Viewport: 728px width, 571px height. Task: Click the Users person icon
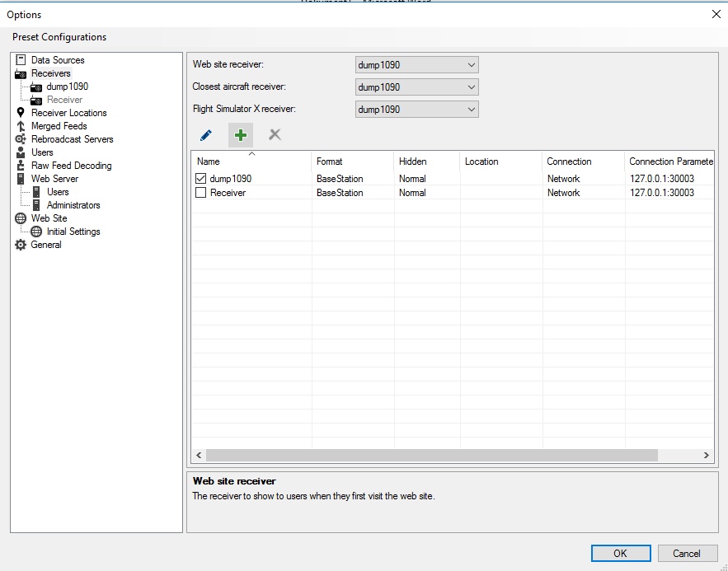point(21,152)
